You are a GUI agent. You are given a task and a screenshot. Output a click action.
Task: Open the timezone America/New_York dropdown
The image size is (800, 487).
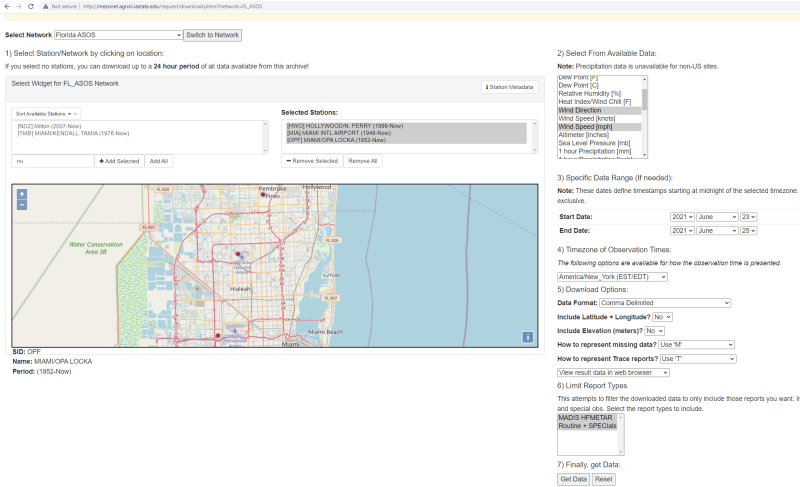[612, 277]
